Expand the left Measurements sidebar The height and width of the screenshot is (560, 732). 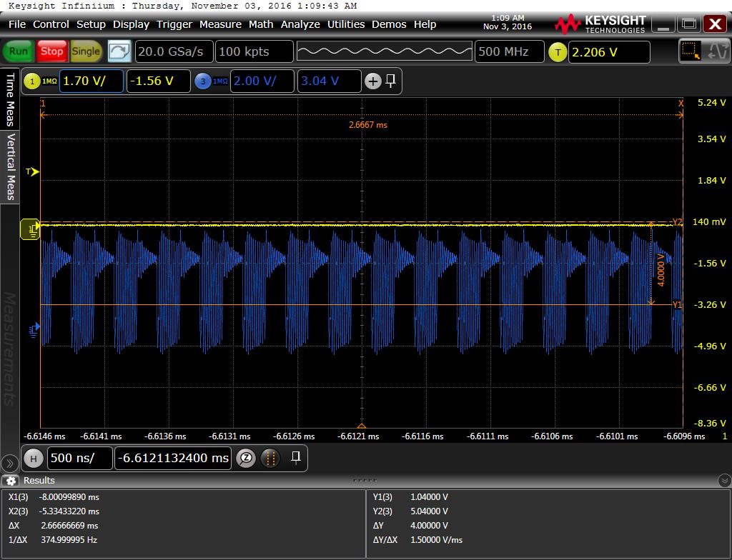pos(9,462)
